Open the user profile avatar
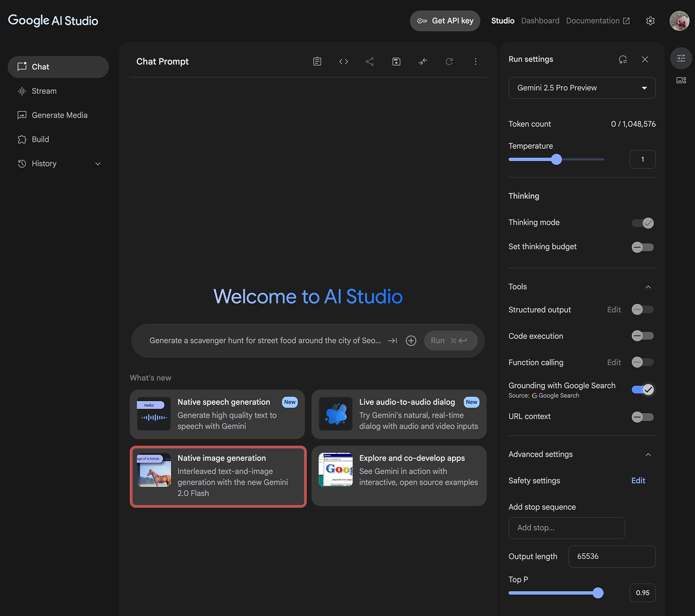The image size is (695, 616). tap(680, 21)
